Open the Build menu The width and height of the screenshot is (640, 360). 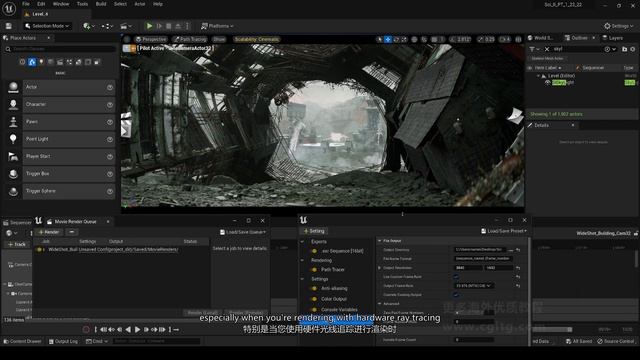click(101, 4)
